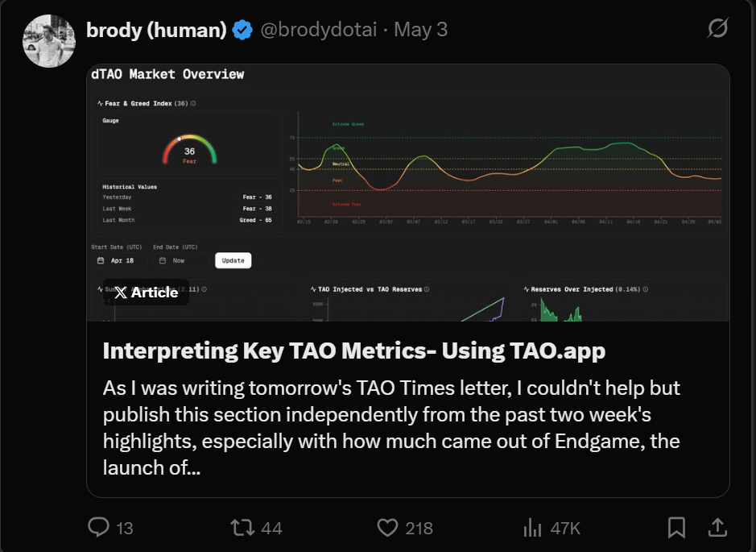Click the share upload icon
Image resolution: width=756 pixels, height=552 pixels.
(x=716, y=528)
